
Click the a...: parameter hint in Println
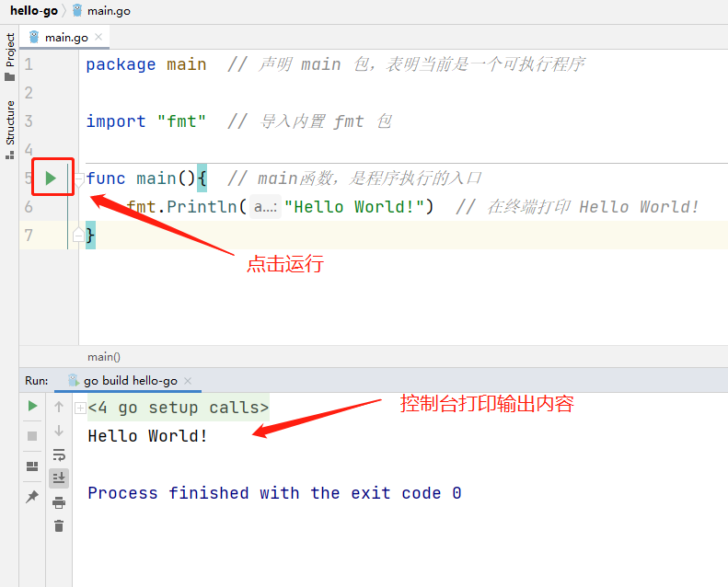pyautogui.click(x=265, y=207)
